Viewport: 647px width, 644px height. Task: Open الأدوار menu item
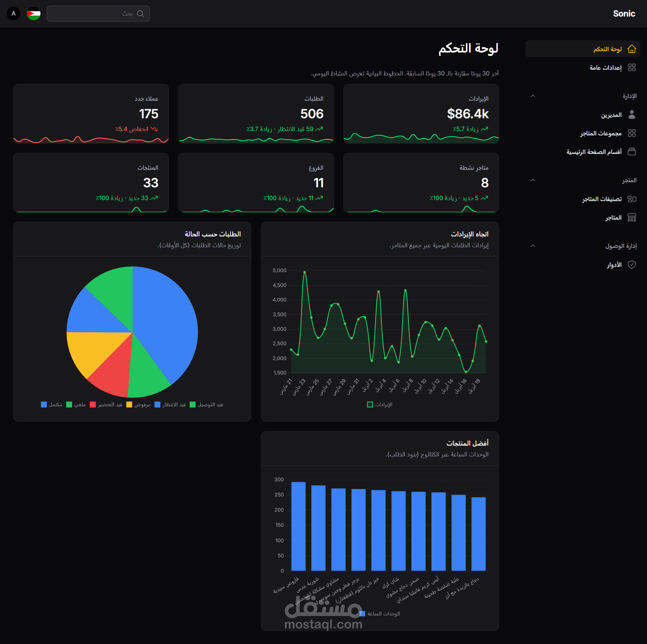point(583,265)
